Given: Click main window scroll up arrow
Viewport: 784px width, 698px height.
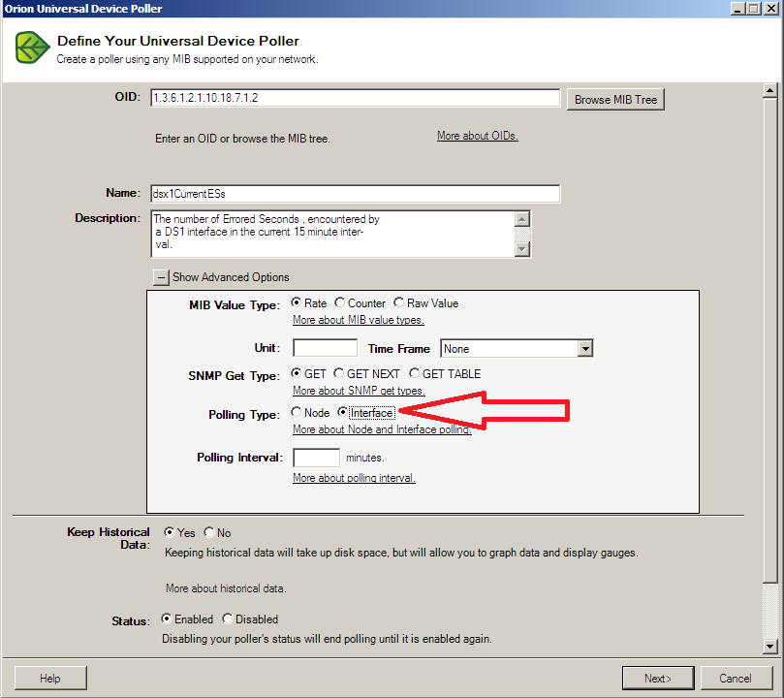Looking at the screenshot, I should pos(770,90).
